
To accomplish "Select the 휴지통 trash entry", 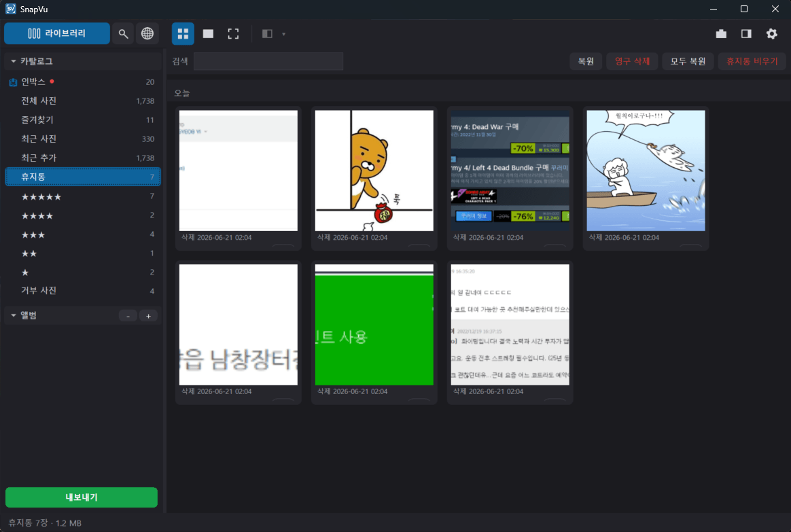I will tap(83, 177).
